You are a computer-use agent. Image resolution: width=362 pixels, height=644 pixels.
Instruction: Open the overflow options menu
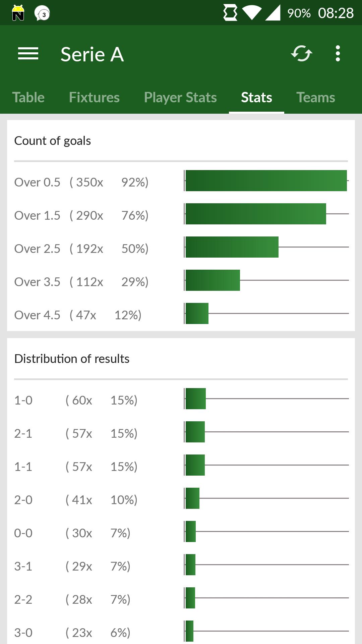[x=338, y=54]
